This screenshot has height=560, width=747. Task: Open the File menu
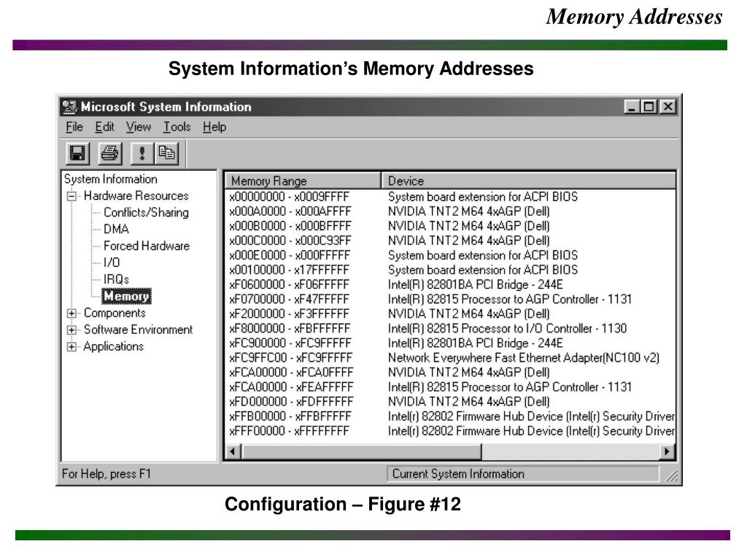74,127
